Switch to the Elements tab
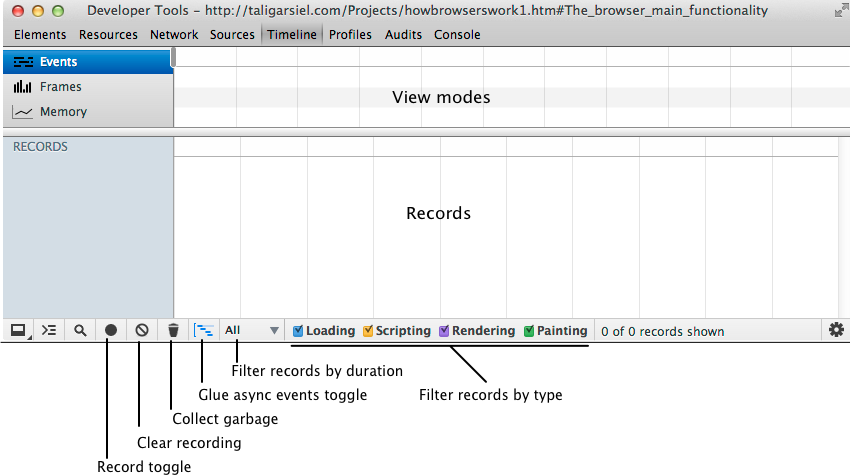Viewport: 850px width, 475px height. pyautogui.click(x=40, y=35)
